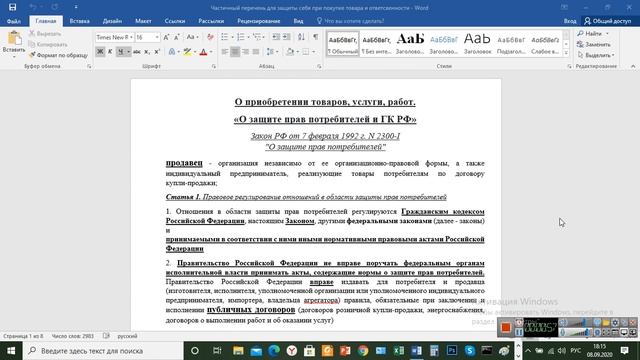Apply the Подзаголовок style from gallery
Image resolution: width=640 pixels, height=360 pixels.
coord(511,44)
